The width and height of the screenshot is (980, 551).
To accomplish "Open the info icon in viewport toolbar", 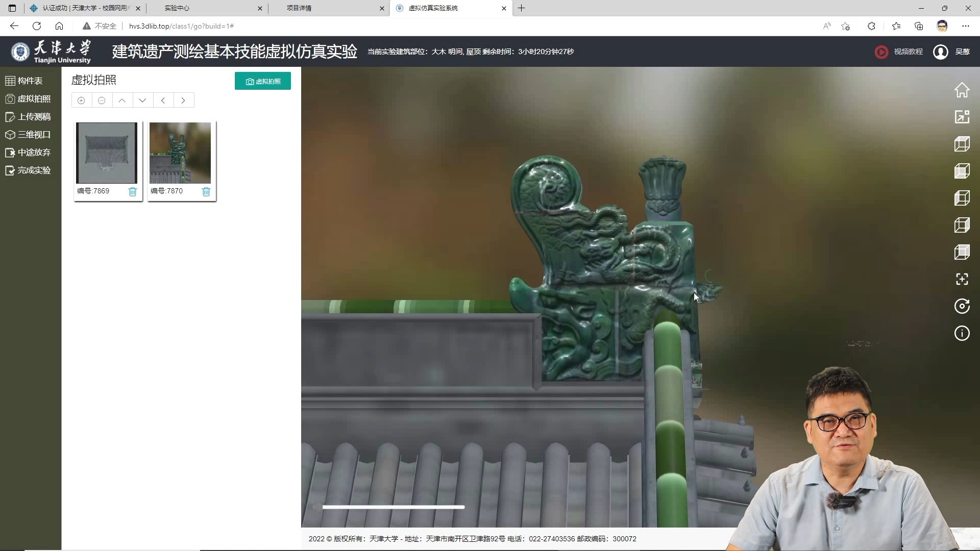I will click(962, 334).
